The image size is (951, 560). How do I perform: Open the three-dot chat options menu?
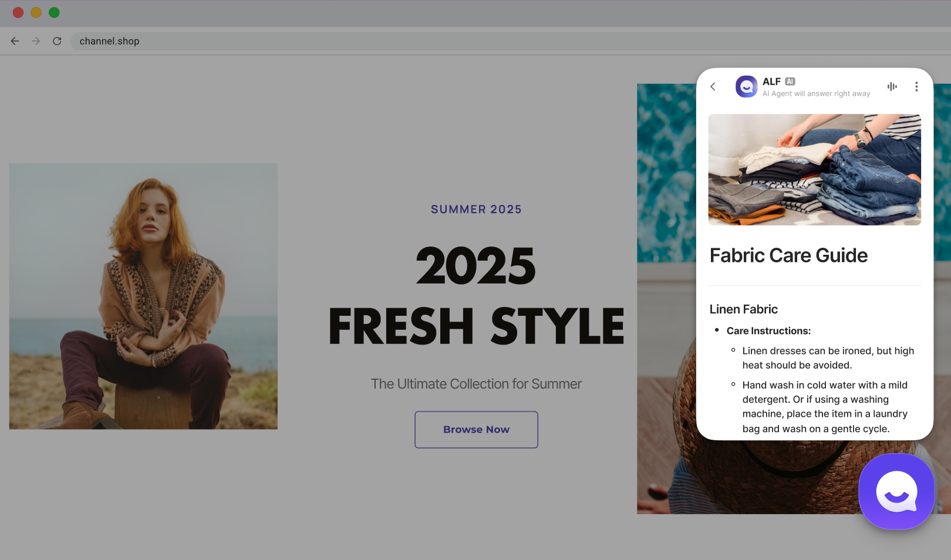916,87
